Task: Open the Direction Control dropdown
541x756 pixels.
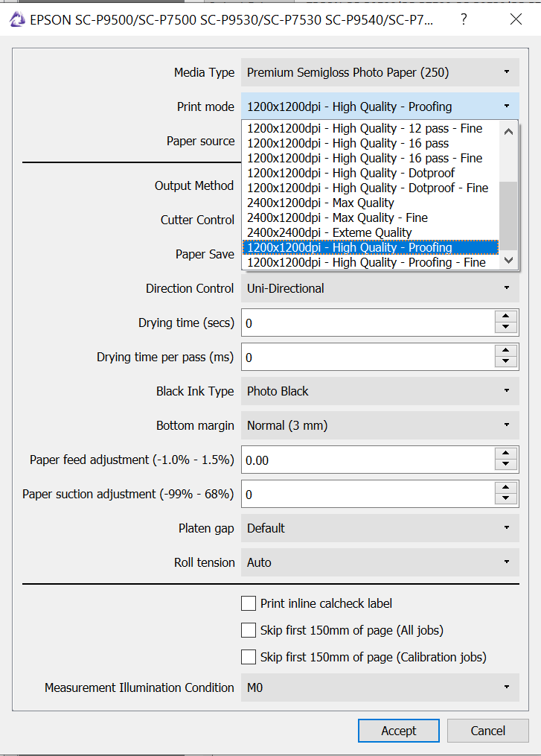Action: click(x=380, y=288)
